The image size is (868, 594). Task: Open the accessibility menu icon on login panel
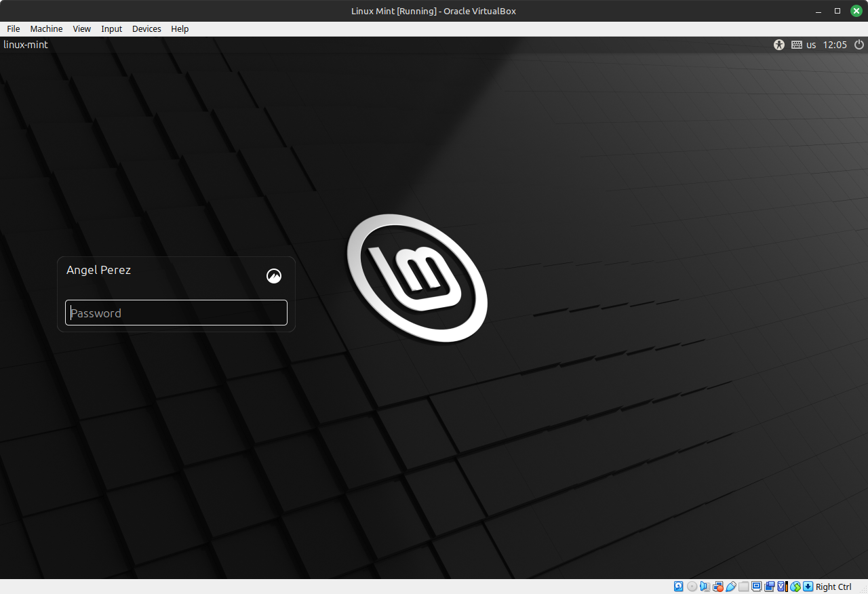click(778, 45)
